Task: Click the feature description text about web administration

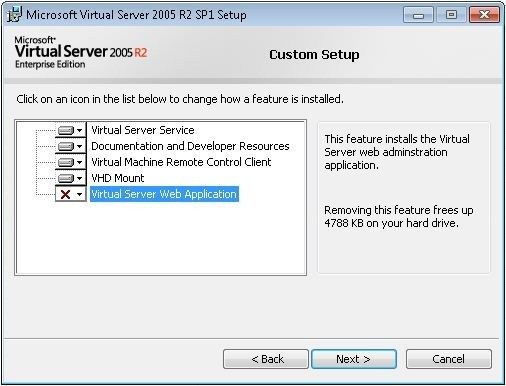Action: (397, 152)
